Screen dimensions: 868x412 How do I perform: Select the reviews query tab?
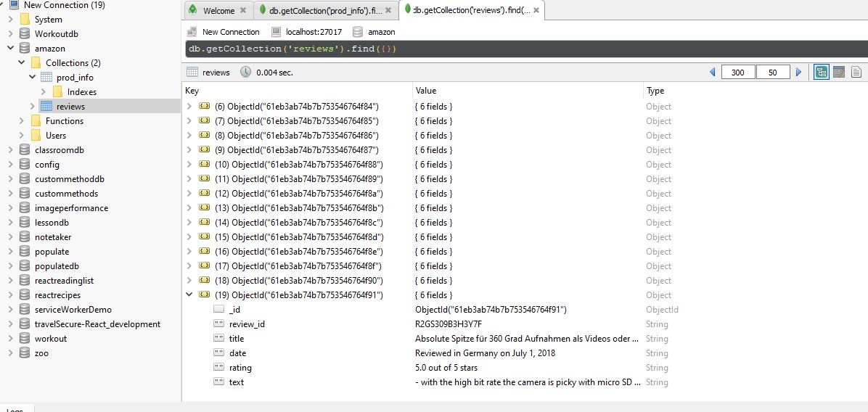coord(472,10)
